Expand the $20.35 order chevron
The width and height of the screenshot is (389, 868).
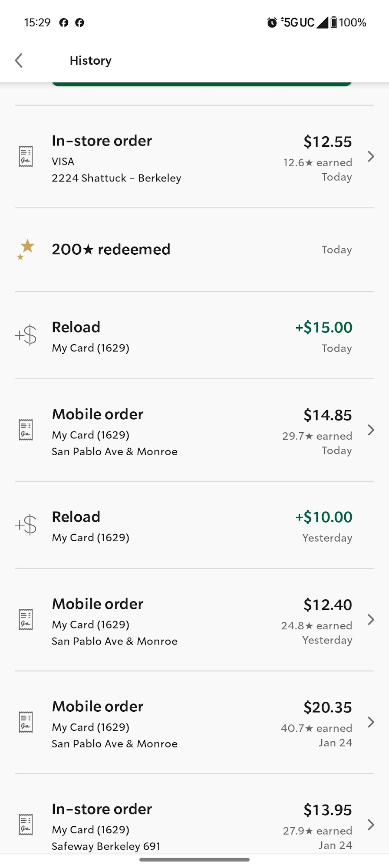click(x=371, y=722)
